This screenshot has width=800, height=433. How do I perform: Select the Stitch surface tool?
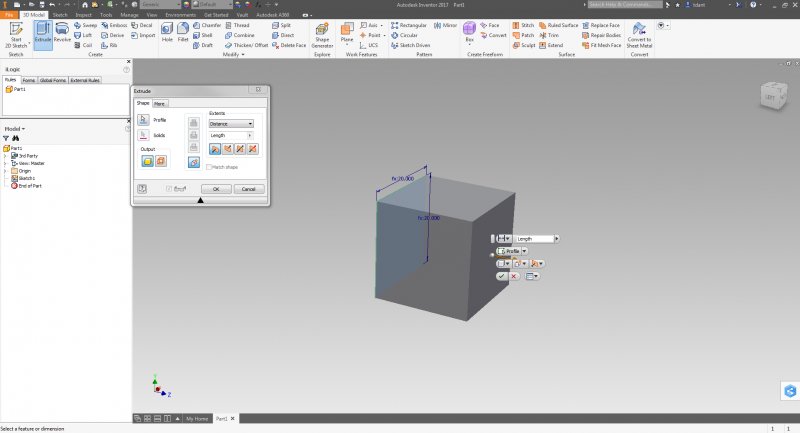point(523,25)
